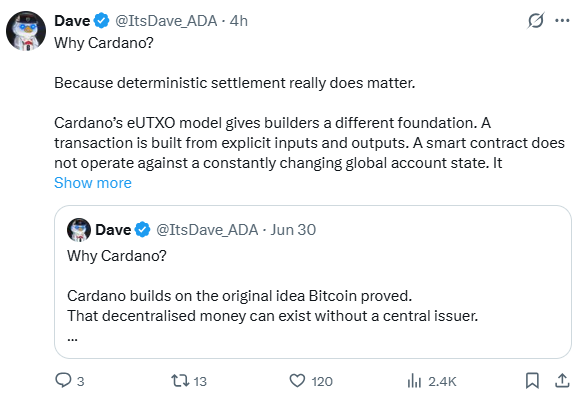583x400 pixels.
Task: Open the 4h timestamp link
Action: point(239,21)
